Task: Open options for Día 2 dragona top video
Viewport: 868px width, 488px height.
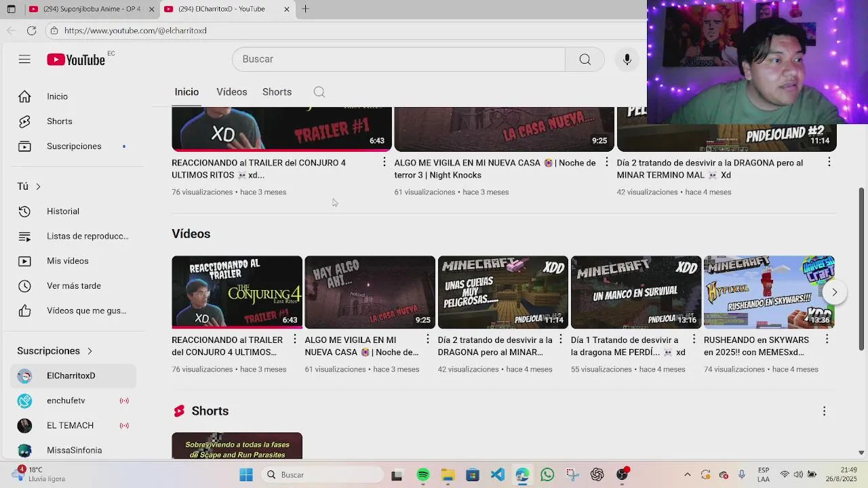Action: [x=829, y=162]
